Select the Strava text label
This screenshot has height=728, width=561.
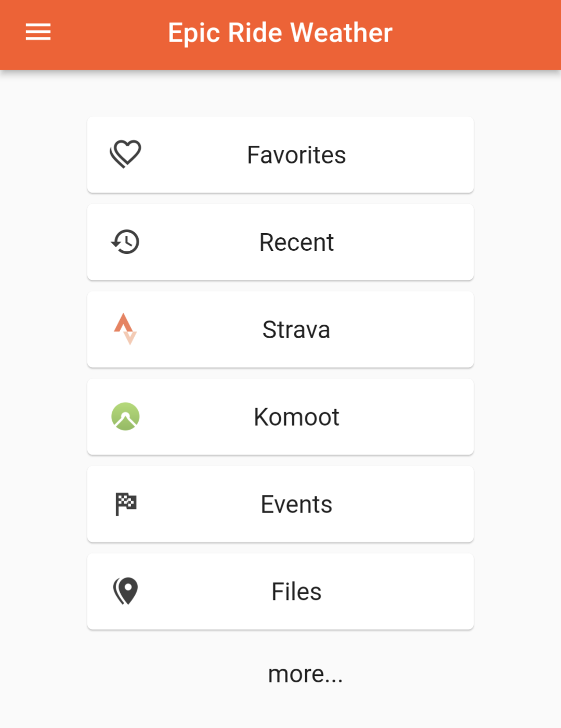tap(296, 330)
